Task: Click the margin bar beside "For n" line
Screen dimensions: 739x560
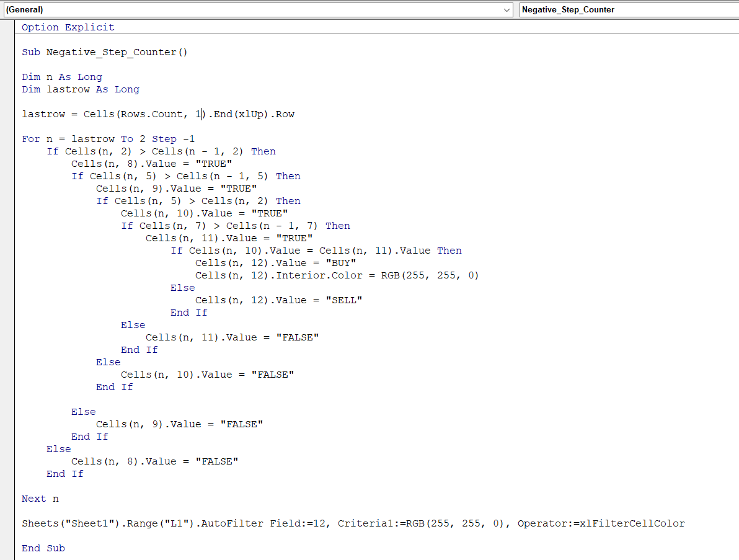Action: point(7,139)
